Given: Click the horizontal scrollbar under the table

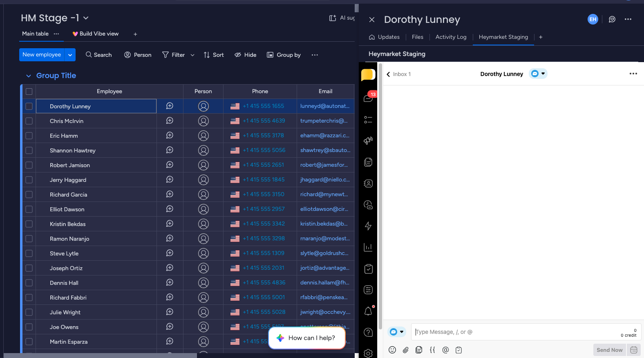Looking at the screenshot, I should coord(100,356).
